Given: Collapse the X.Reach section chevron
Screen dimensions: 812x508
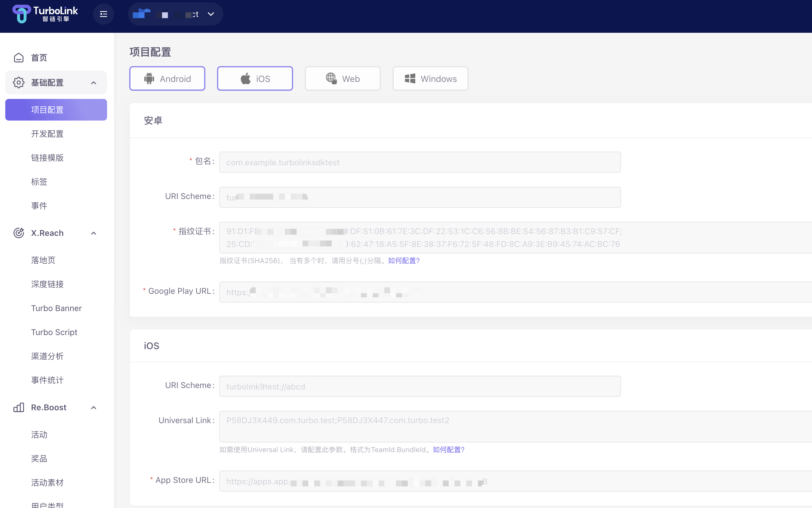Looking at the screenshot, I should pyautogui.click(x=94, y=233).
